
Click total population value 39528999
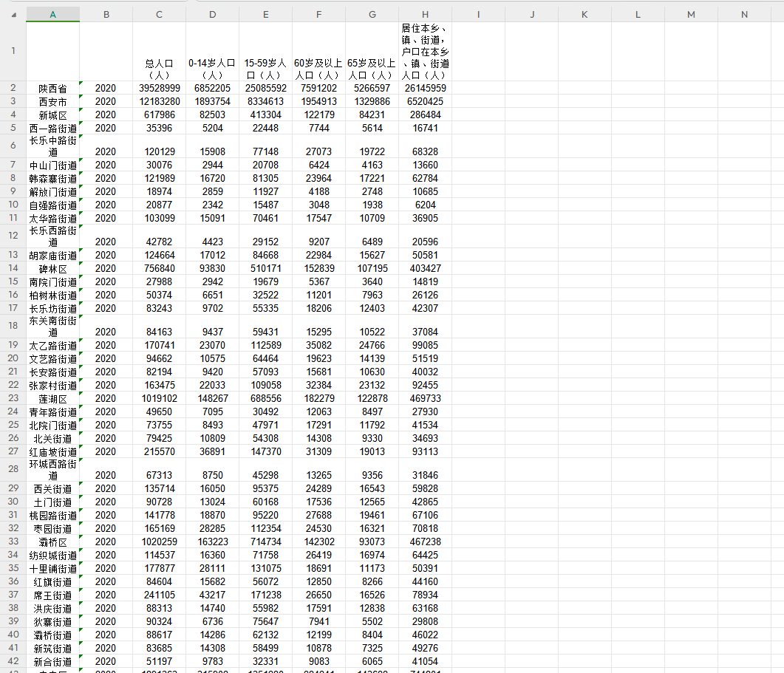click(x=159, y=88)
